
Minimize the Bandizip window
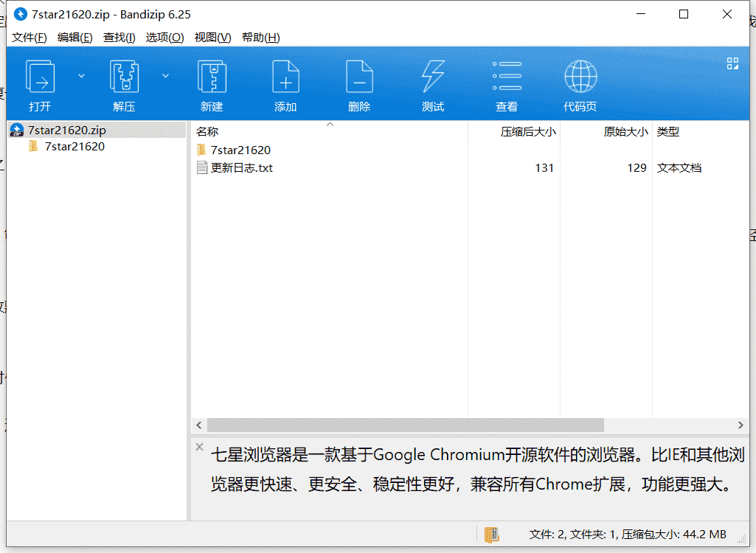(641, 15)
